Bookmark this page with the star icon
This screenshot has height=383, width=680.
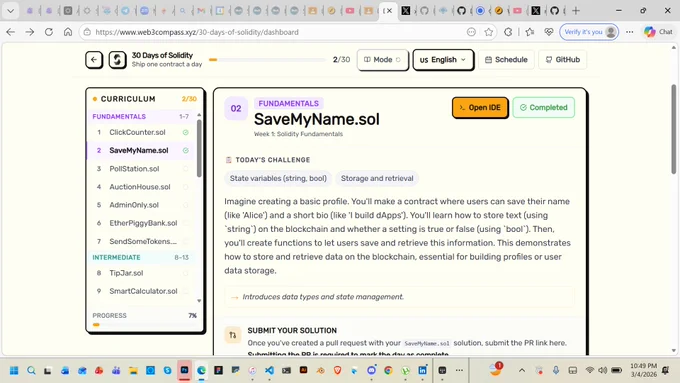click(489, 32)
